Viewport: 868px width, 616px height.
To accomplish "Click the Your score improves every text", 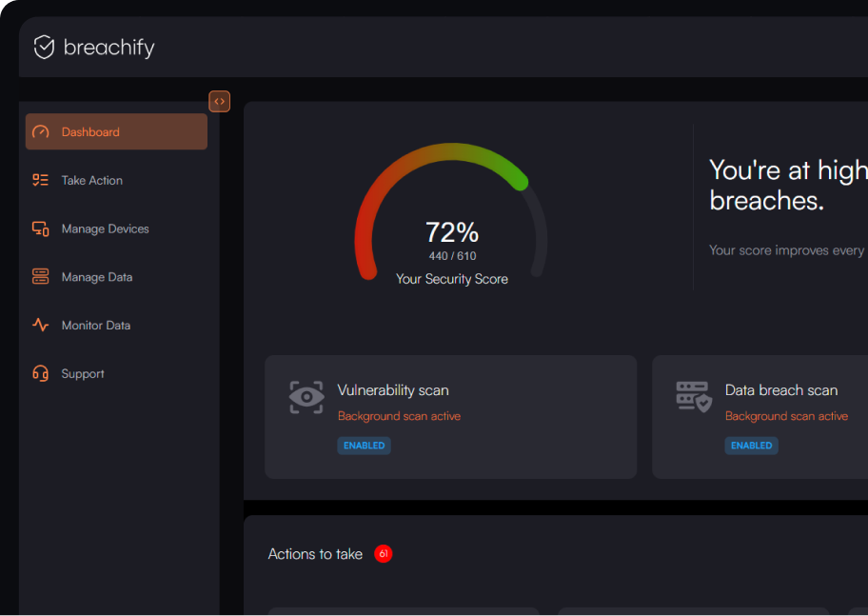I will pos(788,250).
